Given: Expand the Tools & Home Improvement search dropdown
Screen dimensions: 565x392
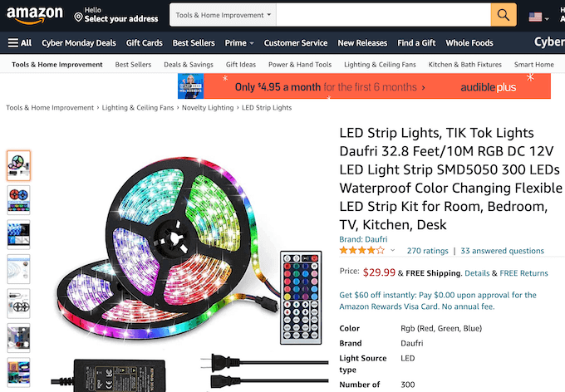Looking at the screenshot, I should pyautogui.click(x=223, y=15).
